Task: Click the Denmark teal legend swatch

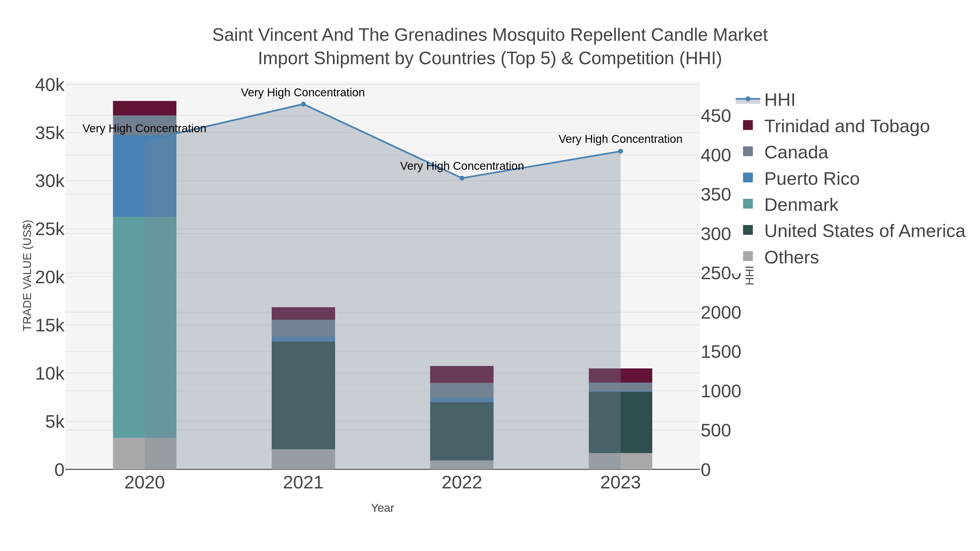Action: tap(748, 204)
